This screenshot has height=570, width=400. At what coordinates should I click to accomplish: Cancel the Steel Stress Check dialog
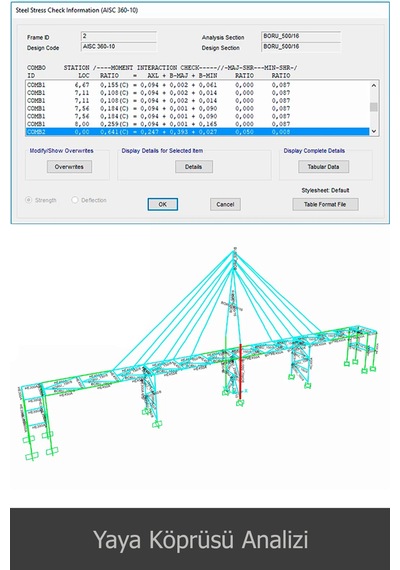click(x=225, y=204)
